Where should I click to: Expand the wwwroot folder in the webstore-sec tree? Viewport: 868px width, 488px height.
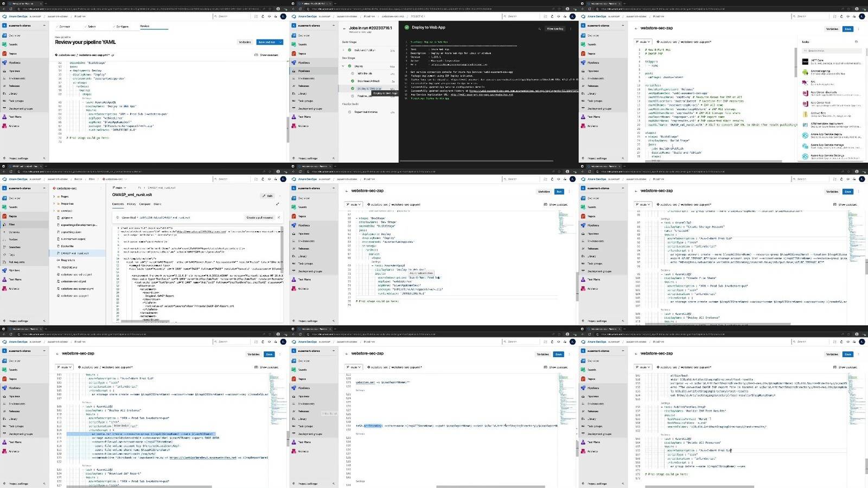coord(54,211)
